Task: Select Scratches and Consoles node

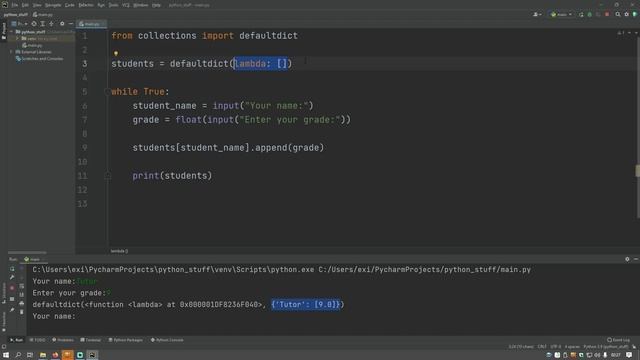Action: point(40,59)
